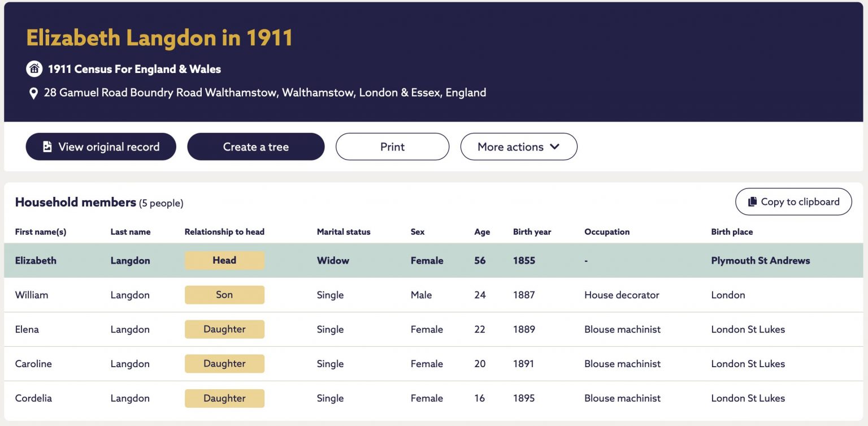Open the original record view
Image resolution: width=868 pixels, height=426 pixels.
click(101, 147)
